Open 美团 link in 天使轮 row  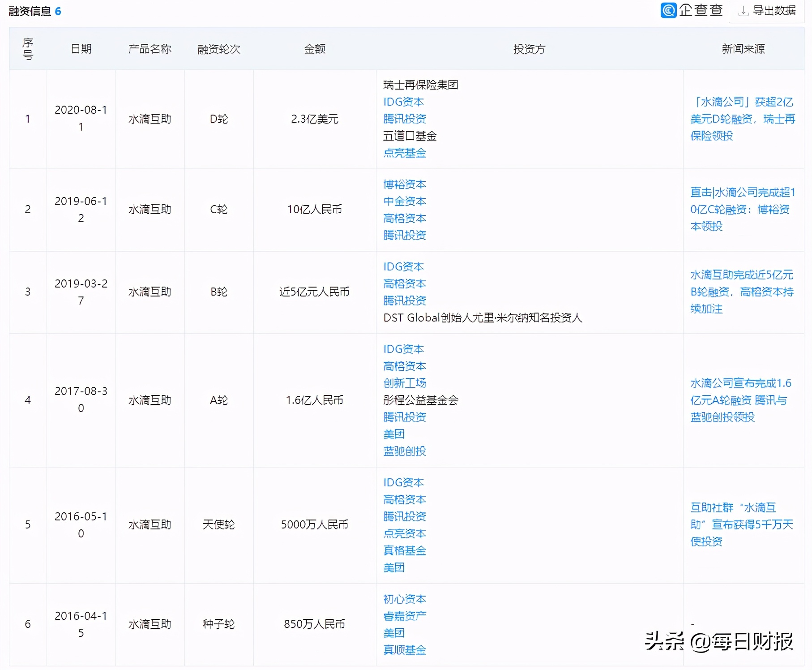394,567
